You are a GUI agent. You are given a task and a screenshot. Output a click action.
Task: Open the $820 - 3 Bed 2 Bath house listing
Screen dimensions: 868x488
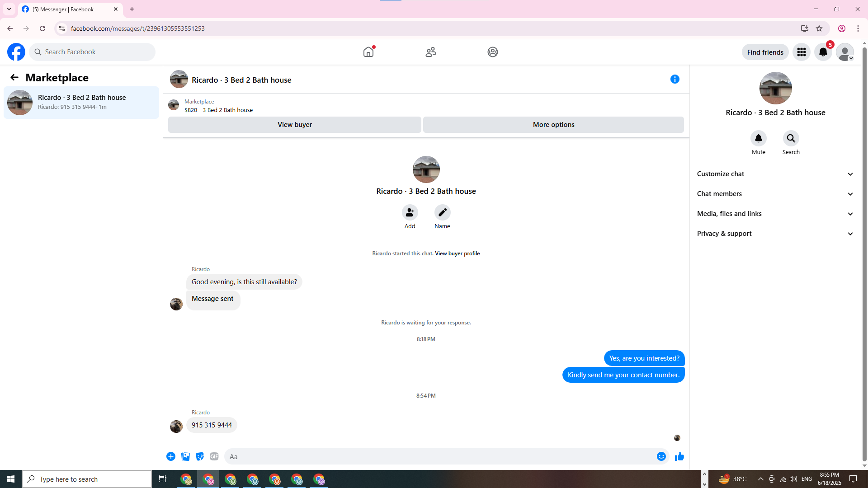218,110
